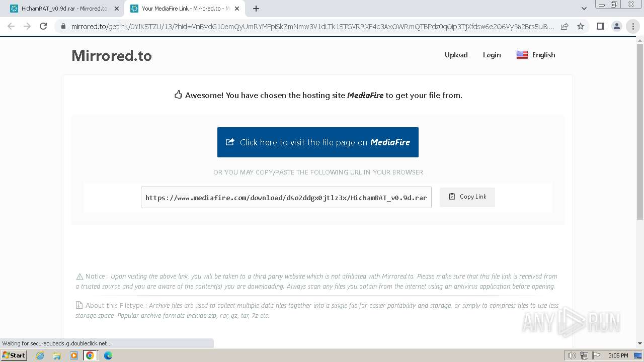View site information padlock icon

[x=63, y=27]
